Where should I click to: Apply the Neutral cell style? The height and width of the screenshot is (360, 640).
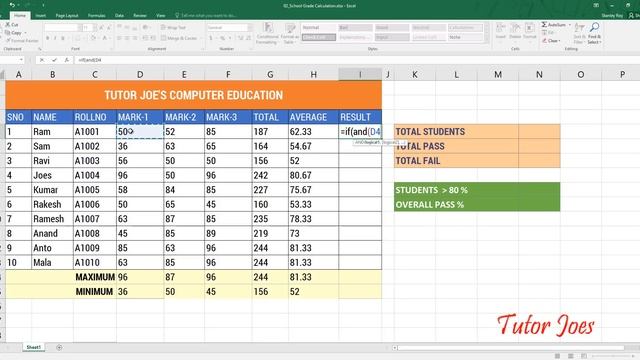pos(428,27)
